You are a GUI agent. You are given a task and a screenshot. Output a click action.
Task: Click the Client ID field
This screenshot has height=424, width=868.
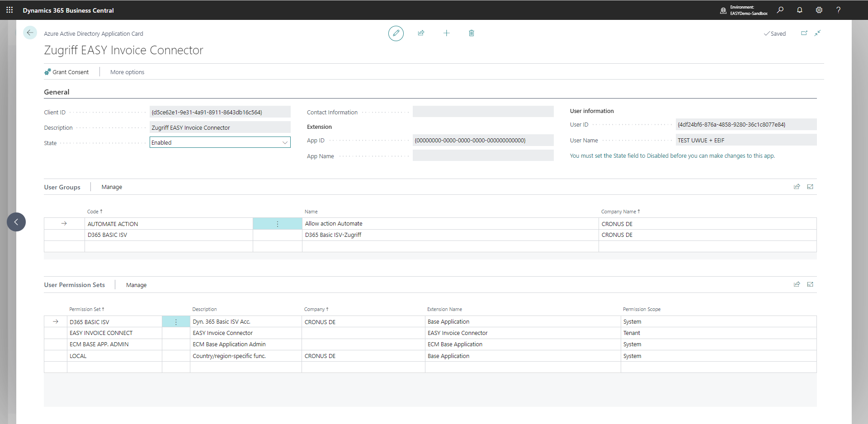click(220, 112)
